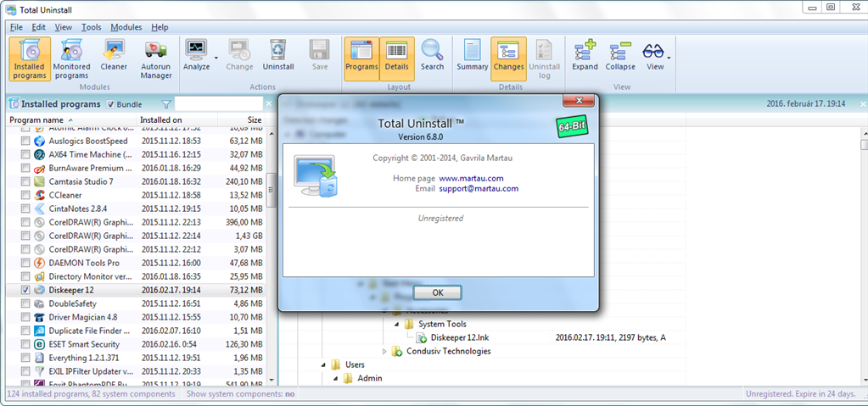
Task: Click the support@martau.com email link
Action: click(479, 188)
